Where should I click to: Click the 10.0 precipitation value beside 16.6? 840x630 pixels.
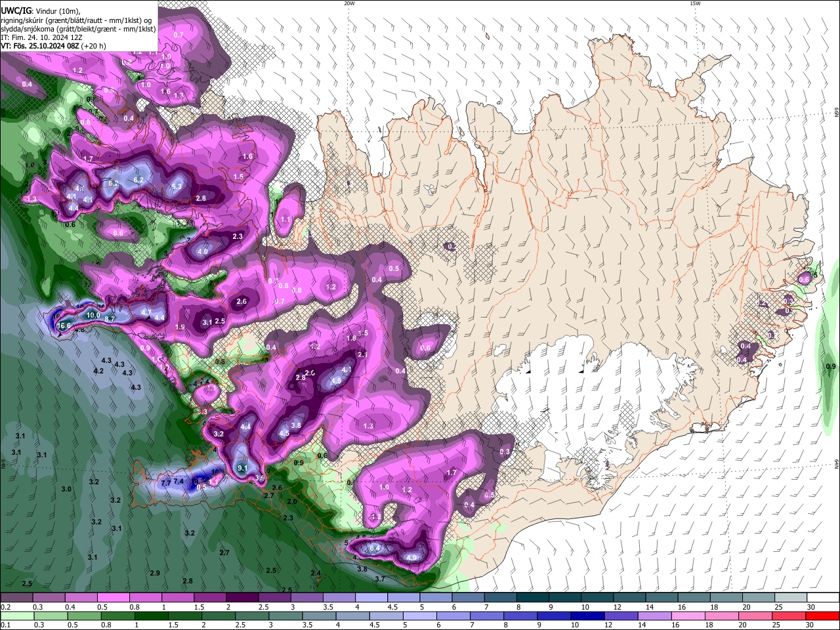(x=93, y=315)
